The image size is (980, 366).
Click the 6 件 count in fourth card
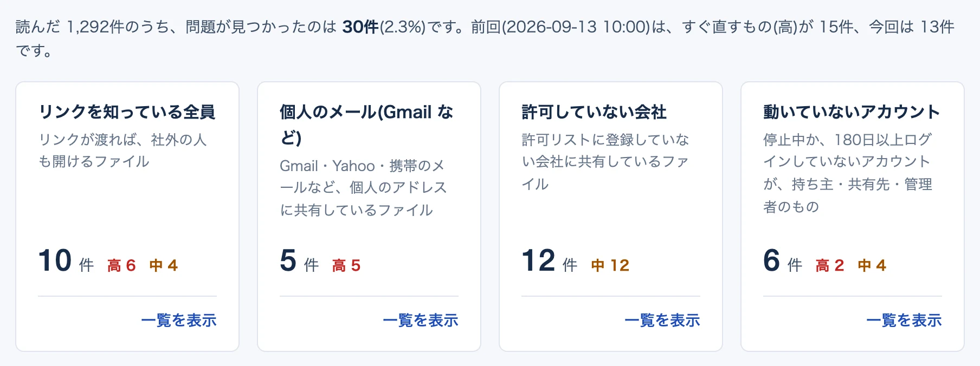coord(783,261)
